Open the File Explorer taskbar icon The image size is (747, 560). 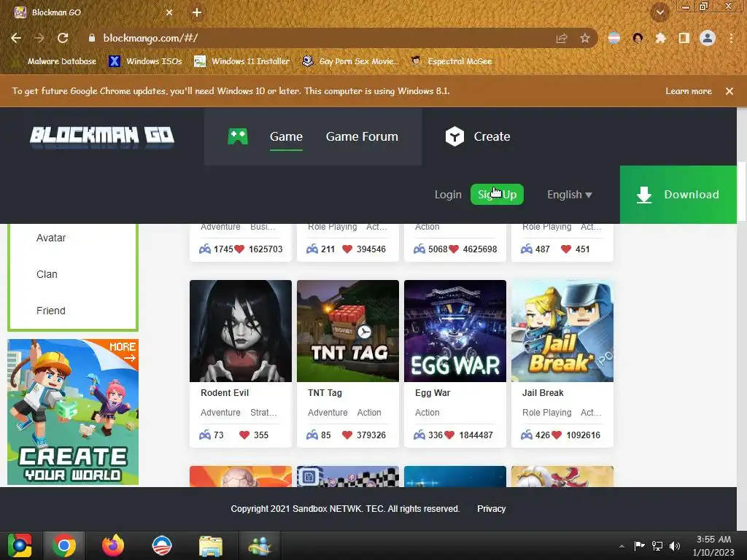click(211, 546)
